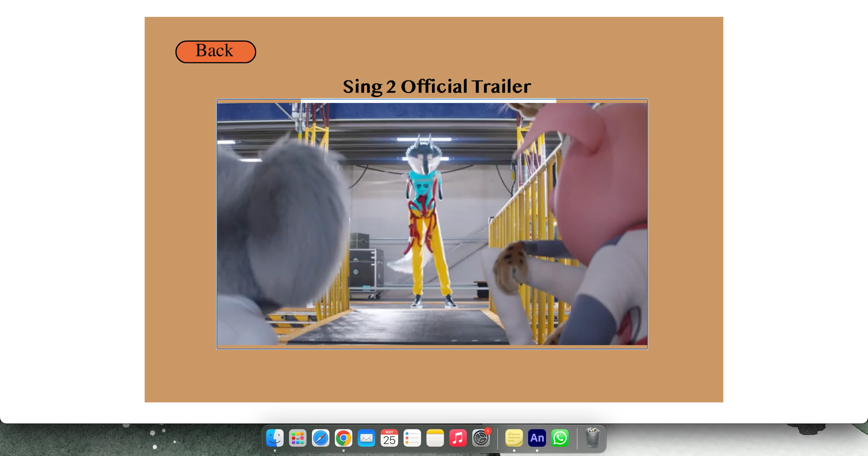Open the Mail app in the Dock
This screenshot has width=868, height=456.
click(x=366, y=438)
